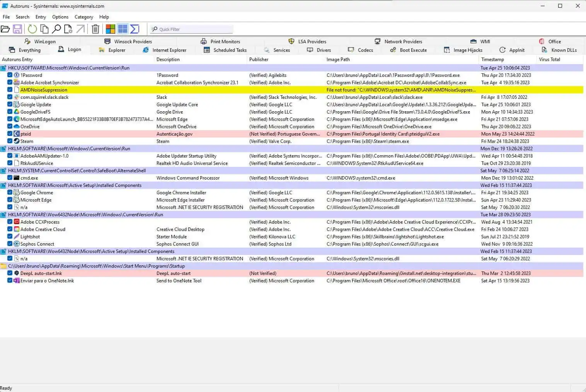This screenshot has height=392, width=586.
Task: Click the Find magnifier toolbar icon
Action: 56,29
